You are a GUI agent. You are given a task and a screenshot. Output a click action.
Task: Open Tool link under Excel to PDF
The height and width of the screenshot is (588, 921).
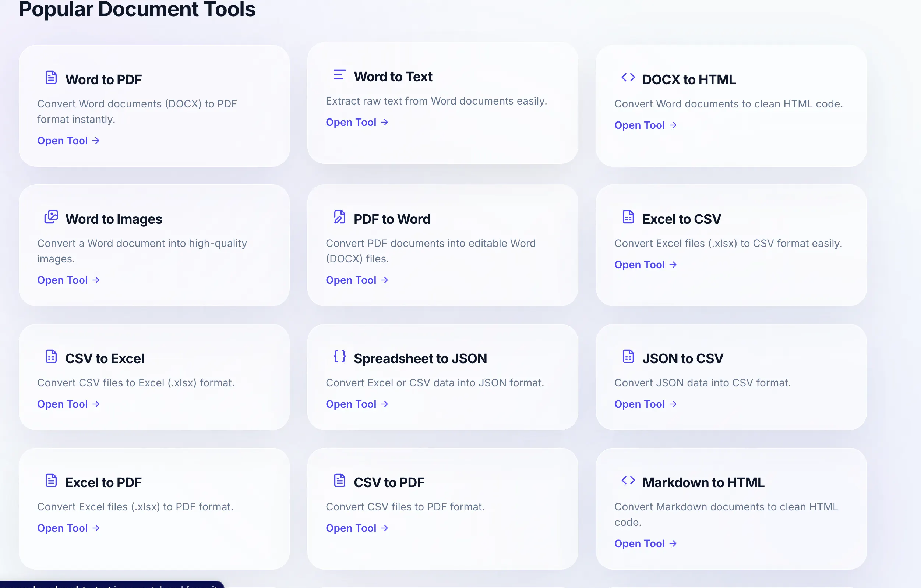click(68, 528)
